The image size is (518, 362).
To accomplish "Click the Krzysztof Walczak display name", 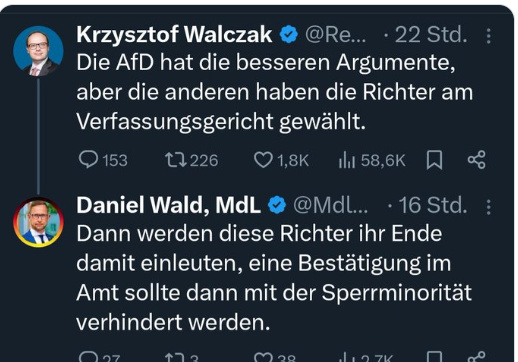I will 174,34.
